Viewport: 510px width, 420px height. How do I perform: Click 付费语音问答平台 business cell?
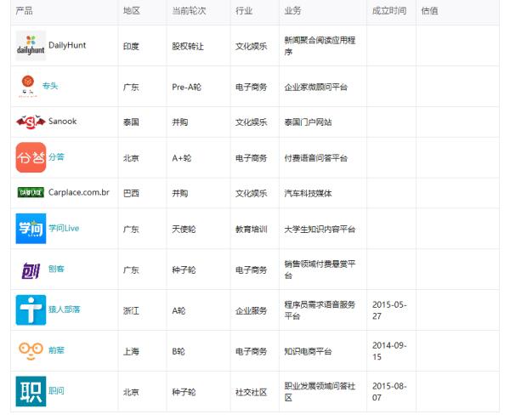[x=316, y=158]
